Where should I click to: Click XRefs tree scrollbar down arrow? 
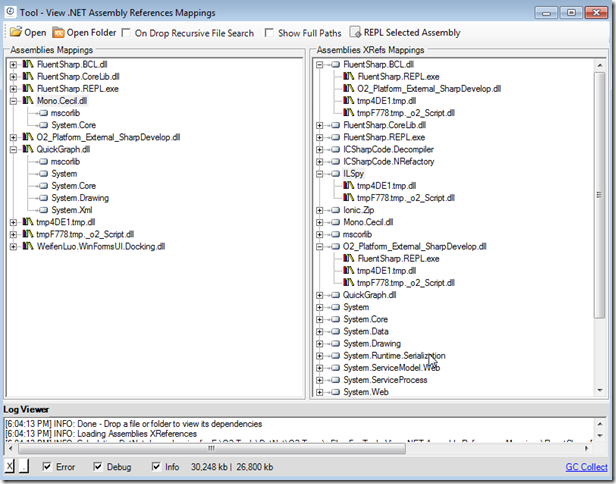pos(600,390)
